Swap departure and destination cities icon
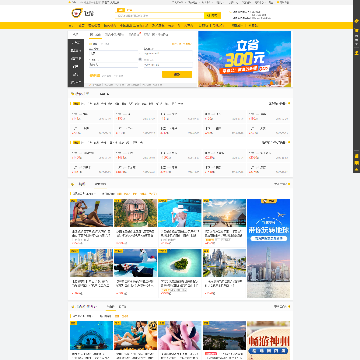360x360 pixels. point(140,59)
